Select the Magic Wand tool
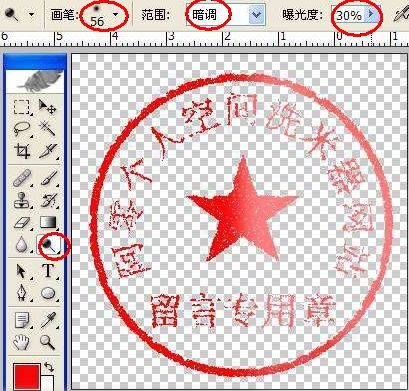 [48, 129]
